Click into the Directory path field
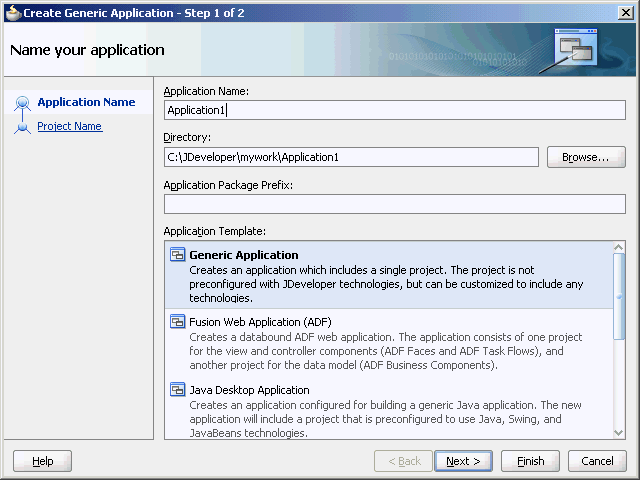Image resolution: width=640 pixels, height=480 pixels. pos(351,157)
